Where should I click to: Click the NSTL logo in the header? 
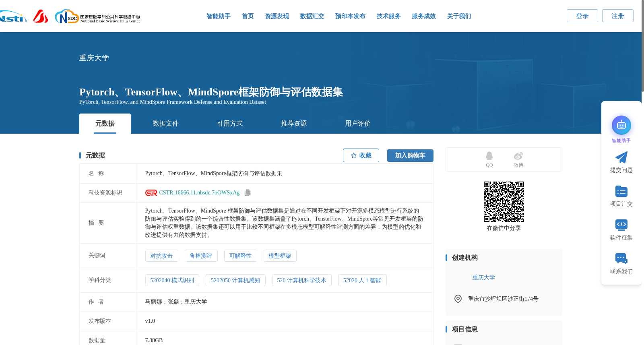[x=13, y=17]
